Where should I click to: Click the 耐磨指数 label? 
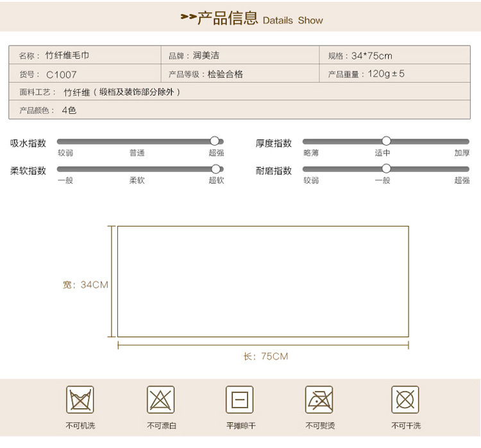pyautogui.click(x=274, y=171)
